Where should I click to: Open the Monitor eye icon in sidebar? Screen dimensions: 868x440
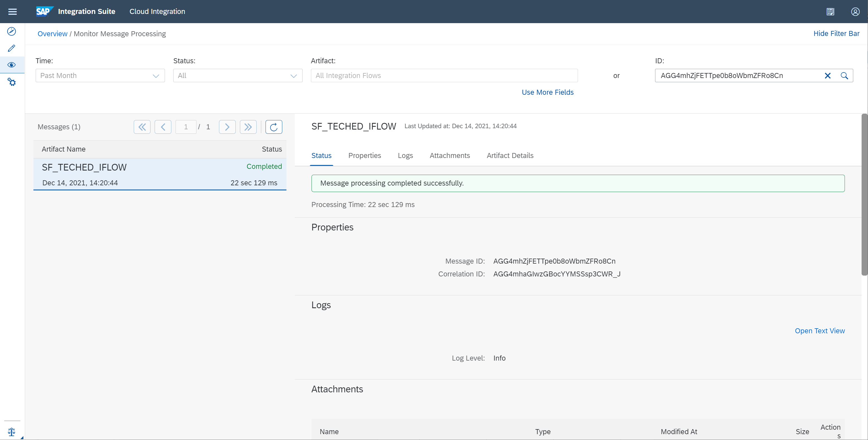pyautogui.click(x=11, y=65)
